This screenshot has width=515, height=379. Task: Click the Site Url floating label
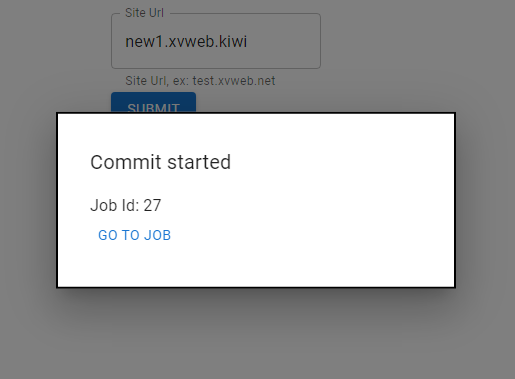[144, 13]
